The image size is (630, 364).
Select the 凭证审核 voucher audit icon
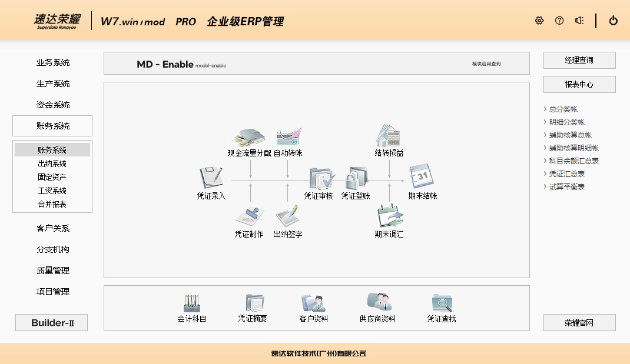[321, 178]
